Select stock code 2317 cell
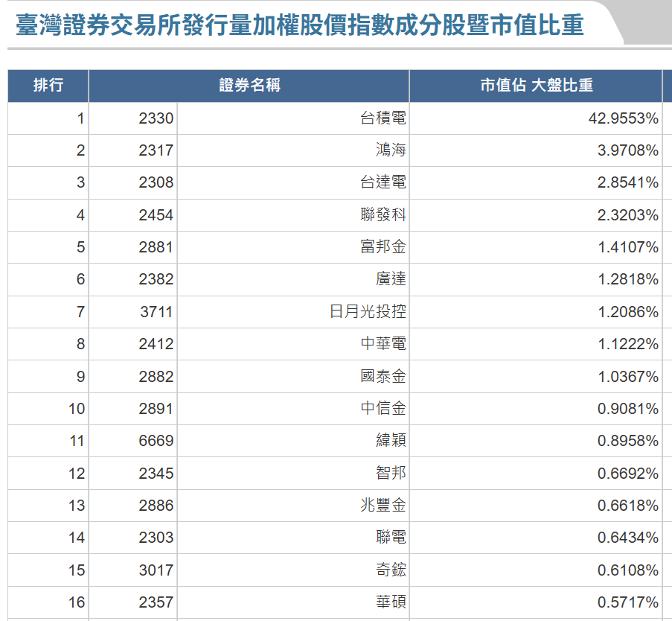 tap(156, 150)
